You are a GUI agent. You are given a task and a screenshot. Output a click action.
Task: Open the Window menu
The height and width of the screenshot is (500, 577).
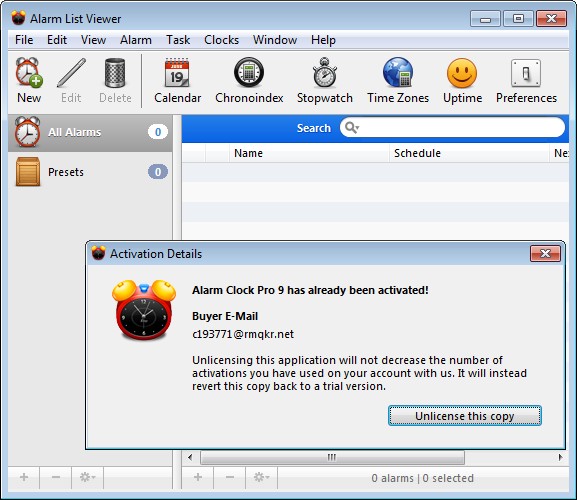275,40
